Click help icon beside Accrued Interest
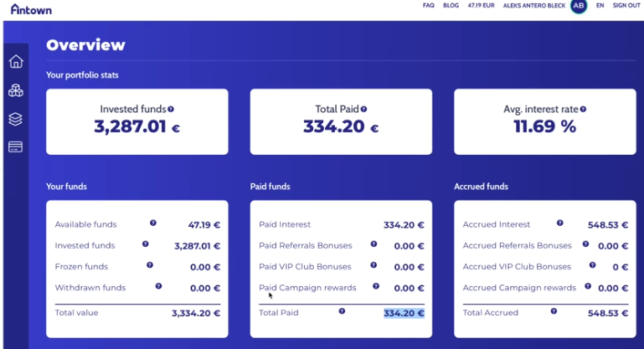Image resolution: width=644 pixels, height=349 pixels. point(559,223)
